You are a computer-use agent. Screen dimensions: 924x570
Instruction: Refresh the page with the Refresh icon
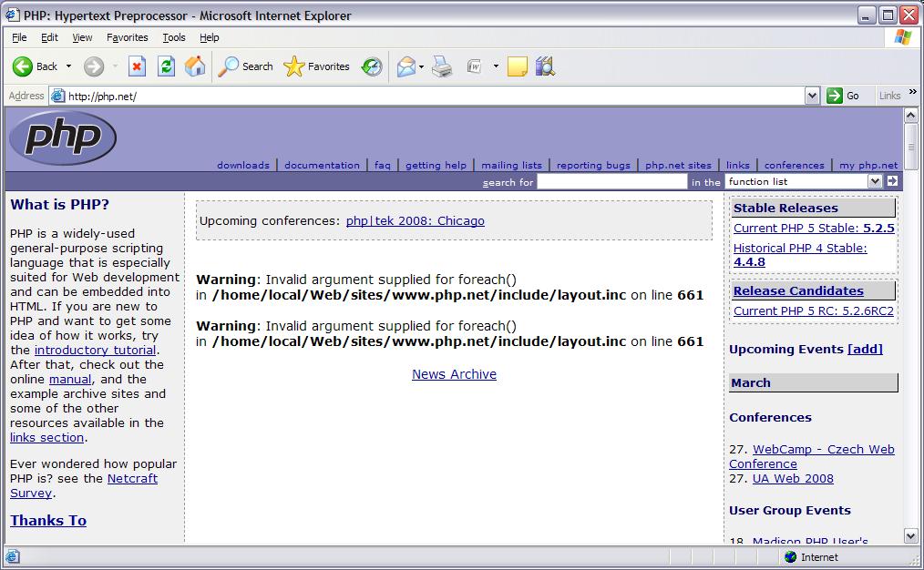pyautogui.click(x=166, y=66)
